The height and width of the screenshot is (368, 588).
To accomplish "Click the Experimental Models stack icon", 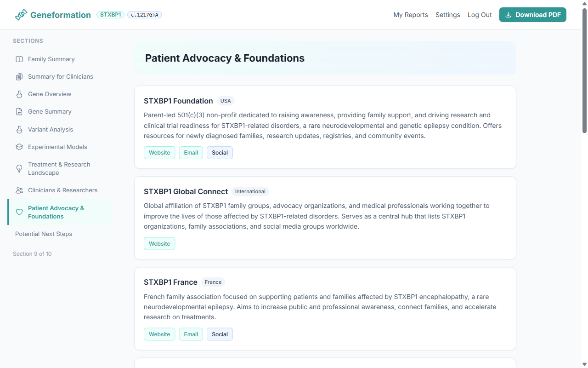I will tap(19, 147).
